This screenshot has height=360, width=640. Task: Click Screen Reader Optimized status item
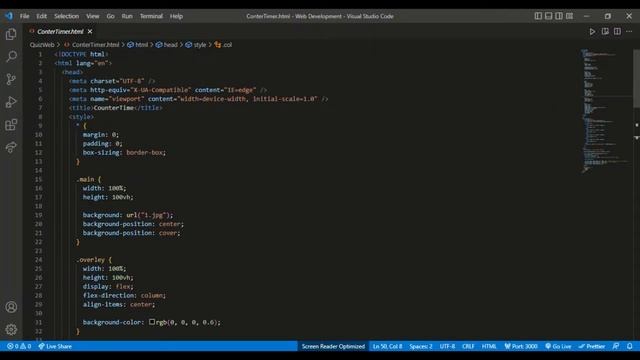click(333, 346)
